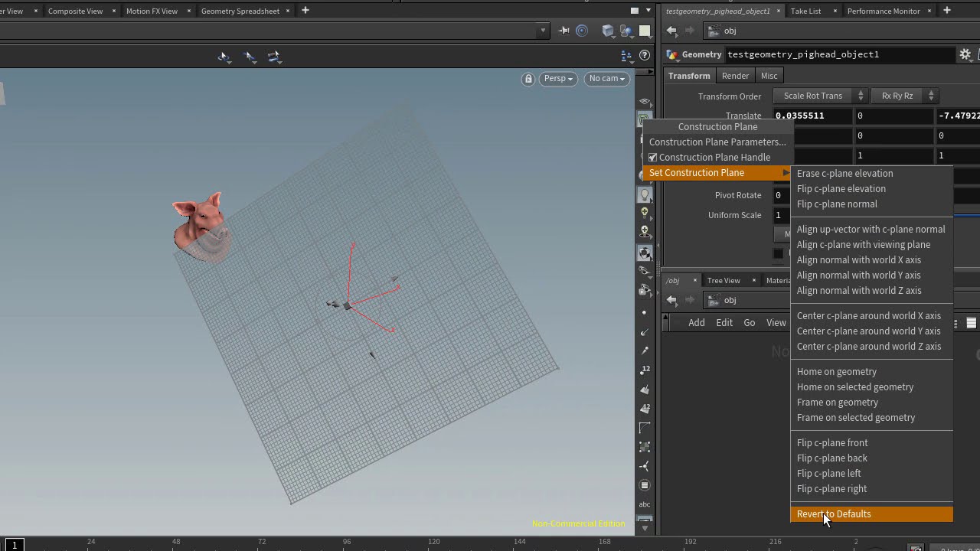Screen dimensions: 980x551
Task: Toggle Construction Plane Handle checkbox
Action: coord(653,158)
